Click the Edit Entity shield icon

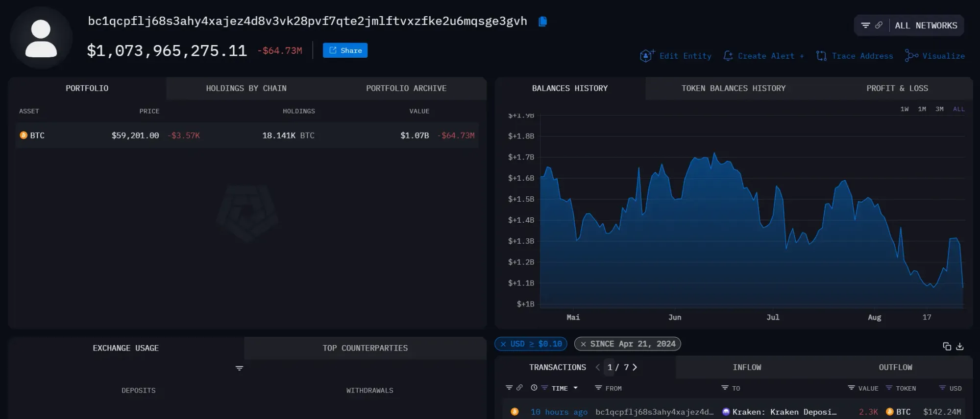pyautogui.click(x=647, y=56)
